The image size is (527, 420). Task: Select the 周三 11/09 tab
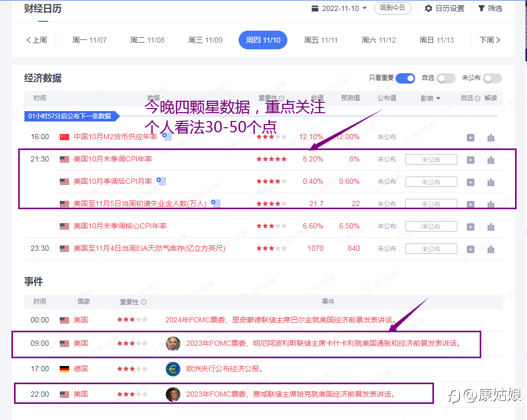(x=205, y=40)
